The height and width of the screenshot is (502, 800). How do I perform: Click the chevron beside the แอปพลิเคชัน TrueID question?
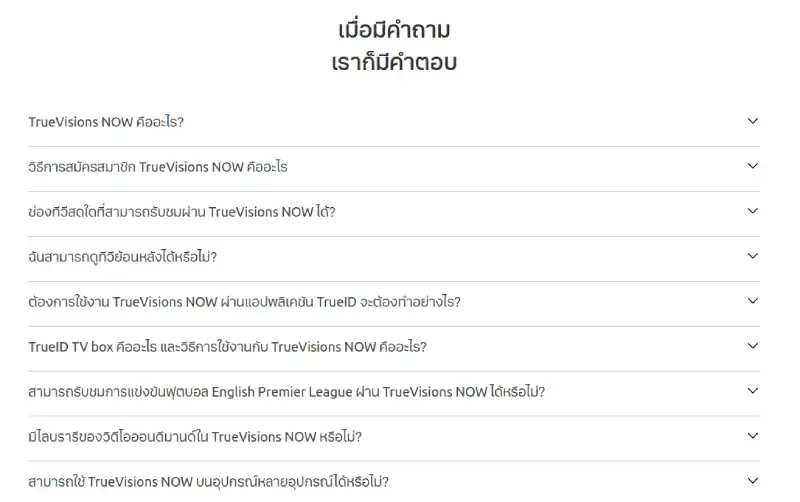[753, 301]
